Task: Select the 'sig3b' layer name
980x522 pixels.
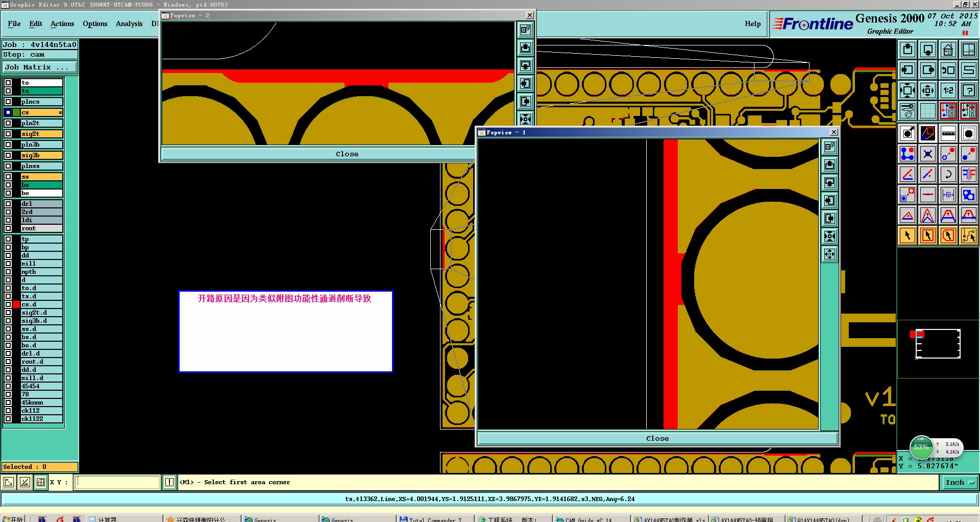Action: 42,155
